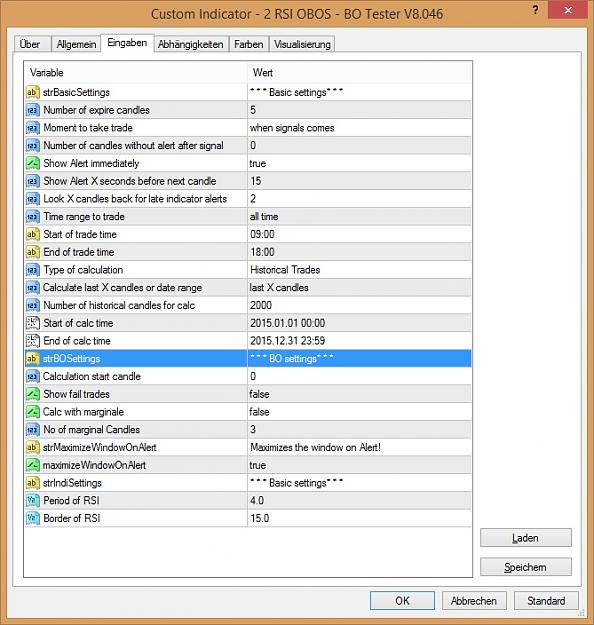Click the help question mark button
The height and width of the screenshot is (625, 594).
pyautogui.click(x=535, y=10)
